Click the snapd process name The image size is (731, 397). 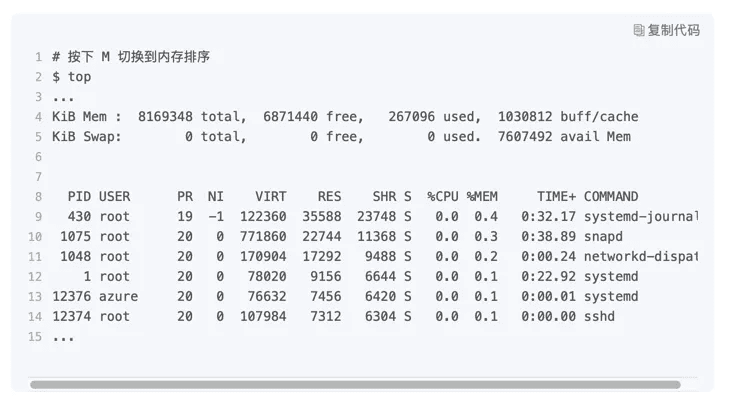pyautogui.click(x=603, y=237)
